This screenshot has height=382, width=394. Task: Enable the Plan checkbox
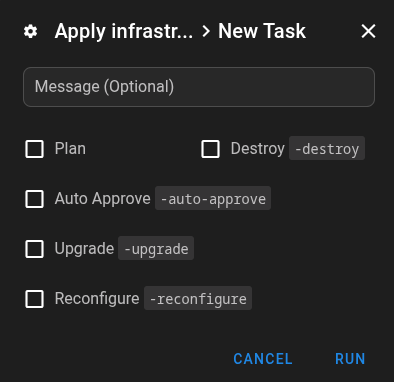click(35, 149)
